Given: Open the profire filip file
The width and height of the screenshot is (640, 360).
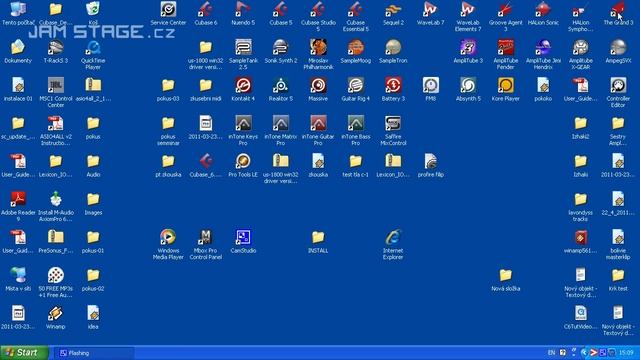Looking at the screenshot, I should (x=431, y=161).
